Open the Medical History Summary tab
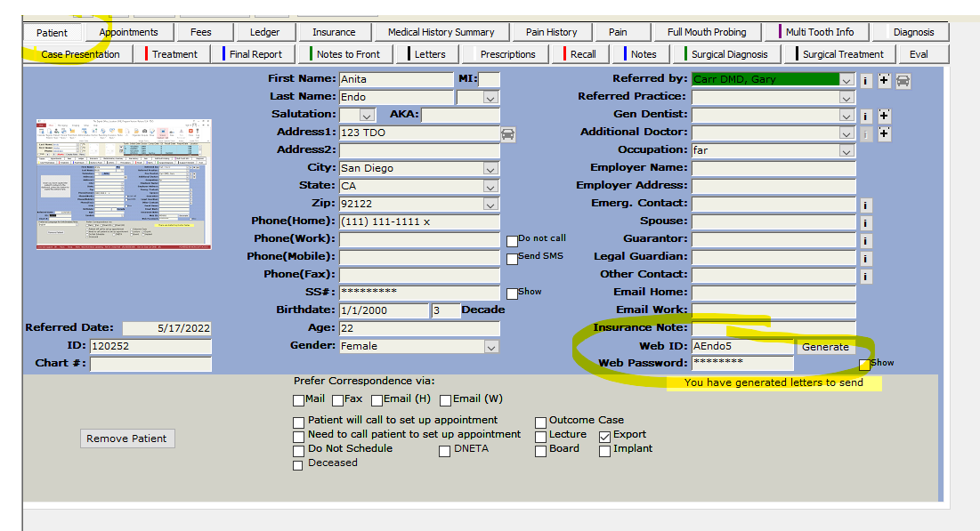 (441, 32)
